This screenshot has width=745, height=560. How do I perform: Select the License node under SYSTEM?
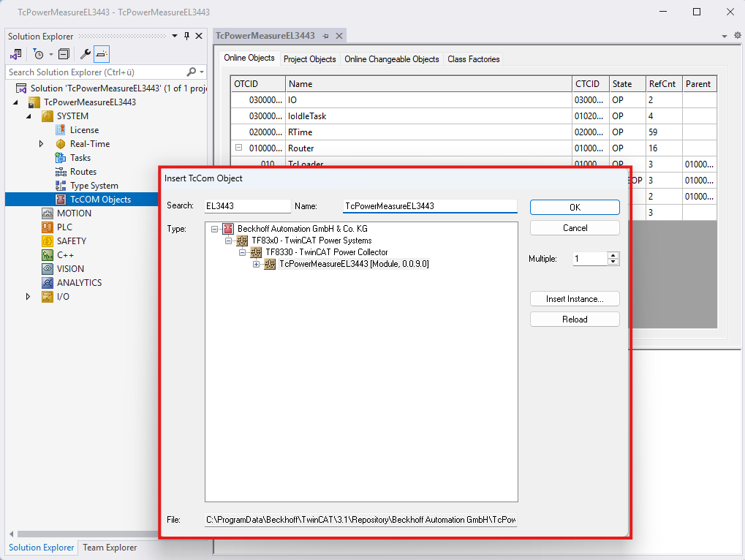84,130
